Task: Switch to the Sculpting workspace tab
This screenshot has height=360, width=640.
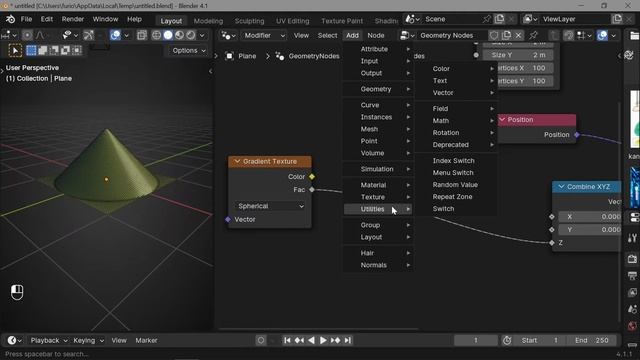Action: pos(249,21)
